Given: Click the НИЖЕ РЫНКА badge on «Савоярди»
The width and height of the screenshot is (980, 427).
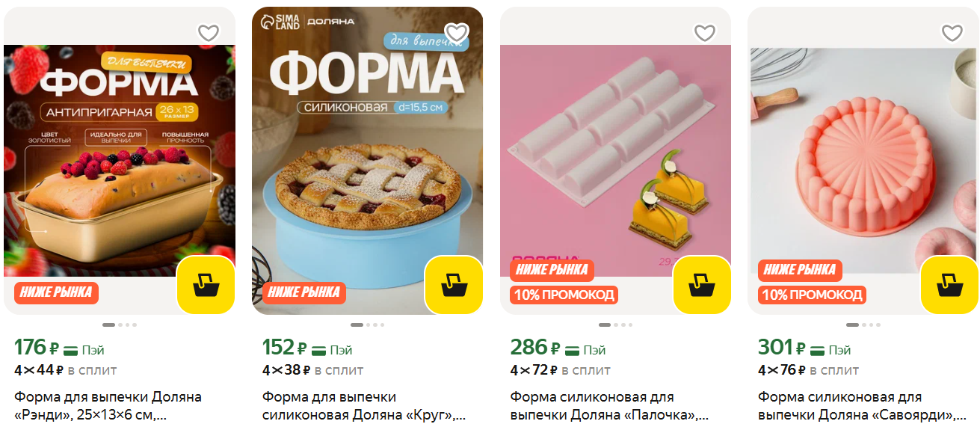Looking at the screenshot, I should click(x=800, y=270).
